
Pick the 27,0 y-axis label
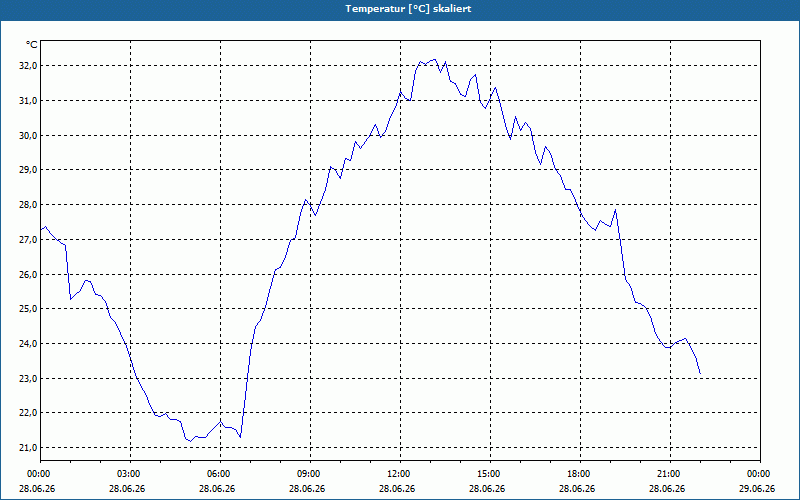29,239
